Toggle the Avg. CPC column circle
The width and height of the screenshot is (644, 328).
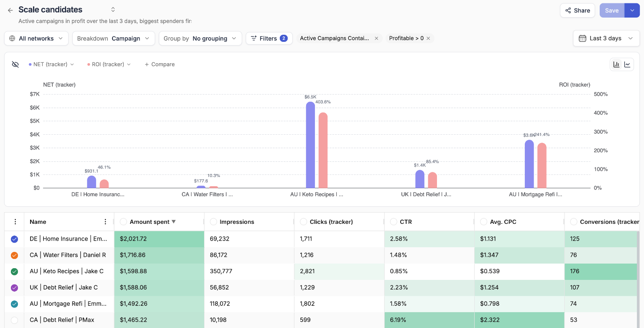(x=484, y=222)
